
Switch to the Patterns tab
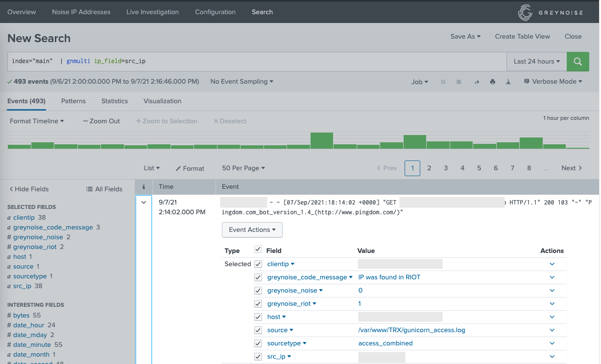click(73, 101)
